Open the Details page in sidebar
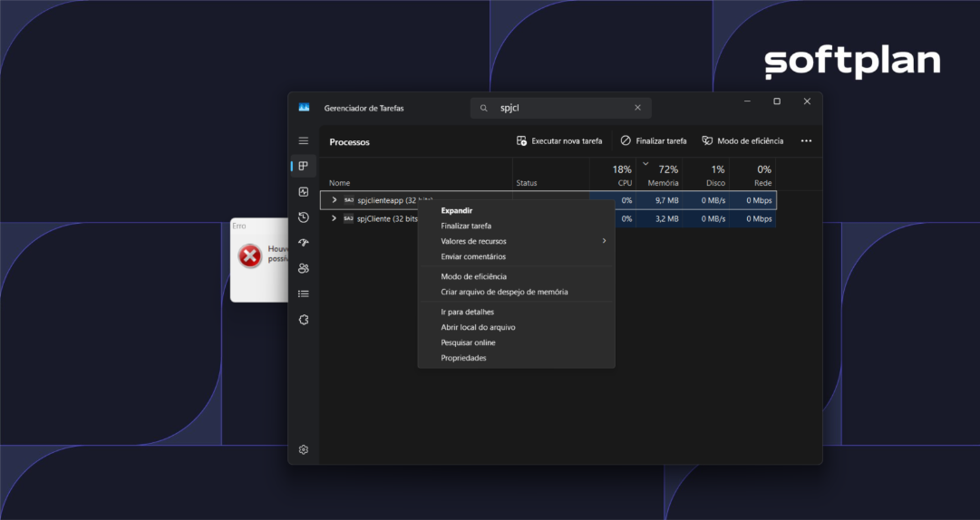980x520 pixels. click(x=304, y=294)
